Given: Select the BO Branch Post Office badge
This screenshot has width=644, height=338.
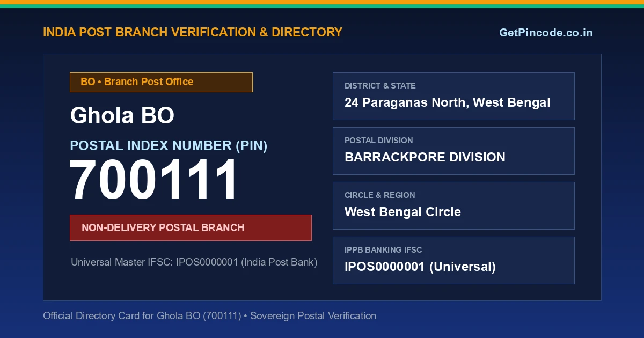Looking at the screenshot, I should point(161,82).
